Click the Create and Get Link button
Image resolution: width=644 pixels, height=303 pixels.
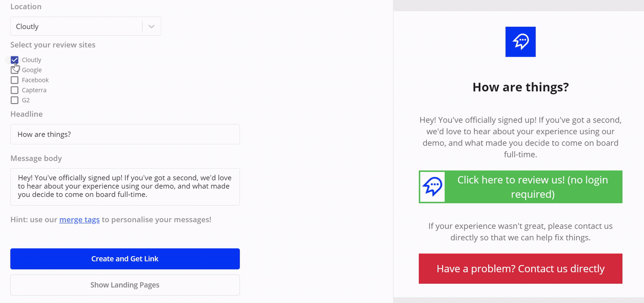point(125,259)
